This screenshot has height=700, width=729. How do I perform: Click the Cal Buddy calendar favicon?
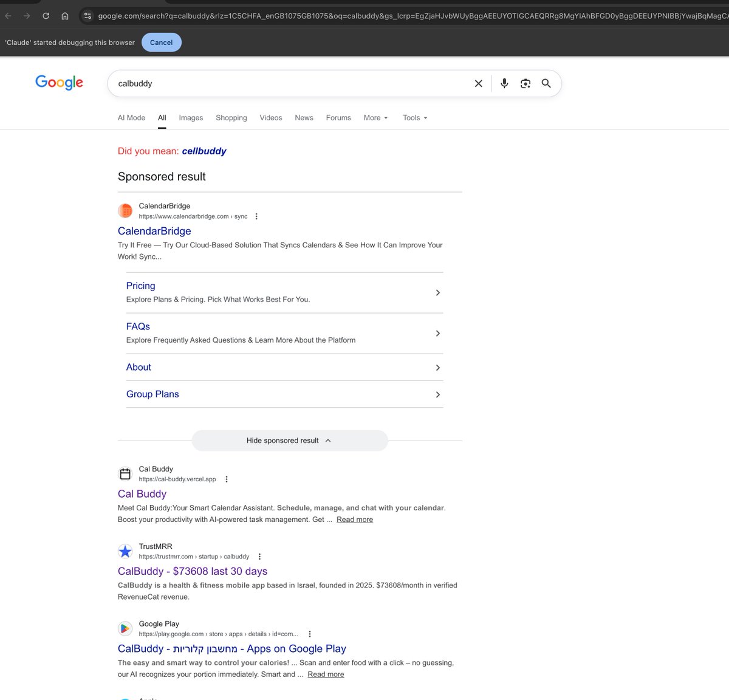click(x=125, y=474)
